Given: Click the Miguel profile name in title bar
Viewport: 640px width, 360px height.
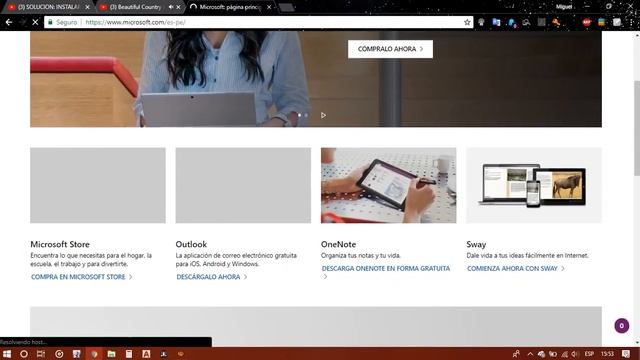Looking at the screenshot, I should click(x=564, y=7).
